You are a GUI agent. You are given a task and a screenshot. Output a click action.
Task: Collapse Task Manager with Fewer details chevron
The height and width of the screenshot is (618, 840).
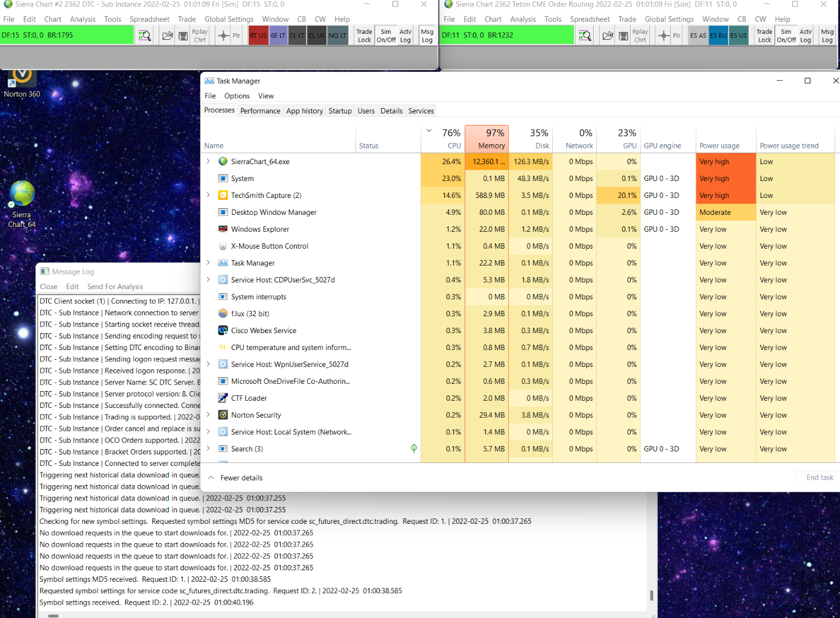point(211,477)
